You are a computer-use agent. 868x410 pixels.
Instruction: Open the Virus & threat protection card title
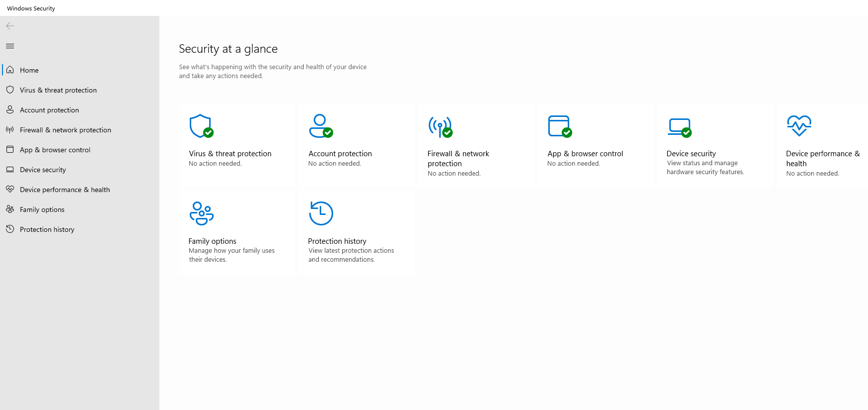[230, 154]
